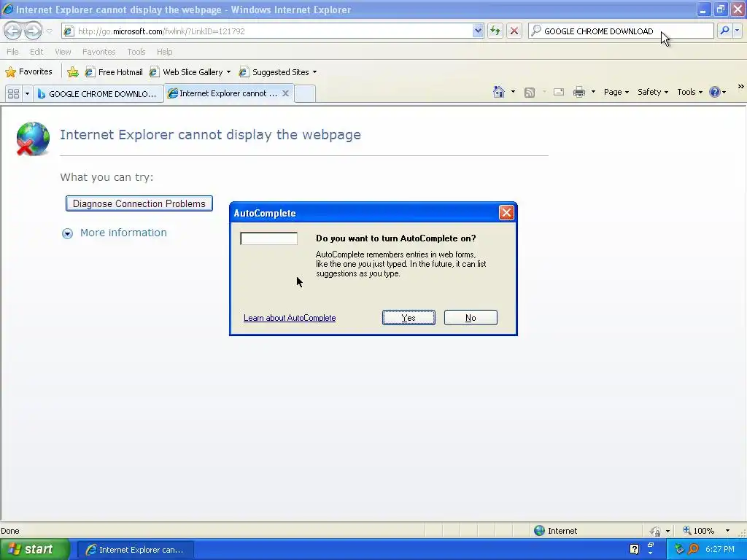Open the Tools menu in menu bar
747x560 pixels.
click(136, 52)
